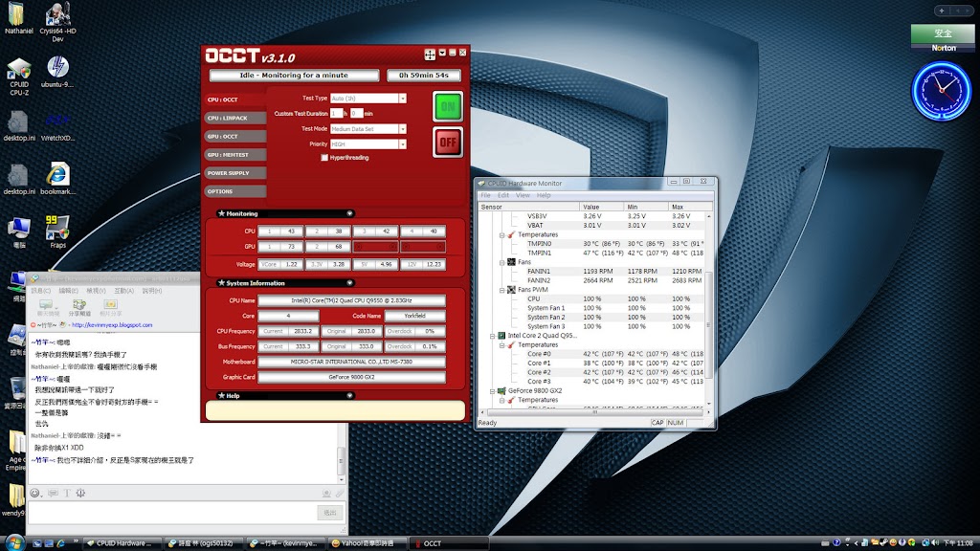Select the OPTIONS tab in OCCT
This screenshot has width=980, height=551.
235,191
